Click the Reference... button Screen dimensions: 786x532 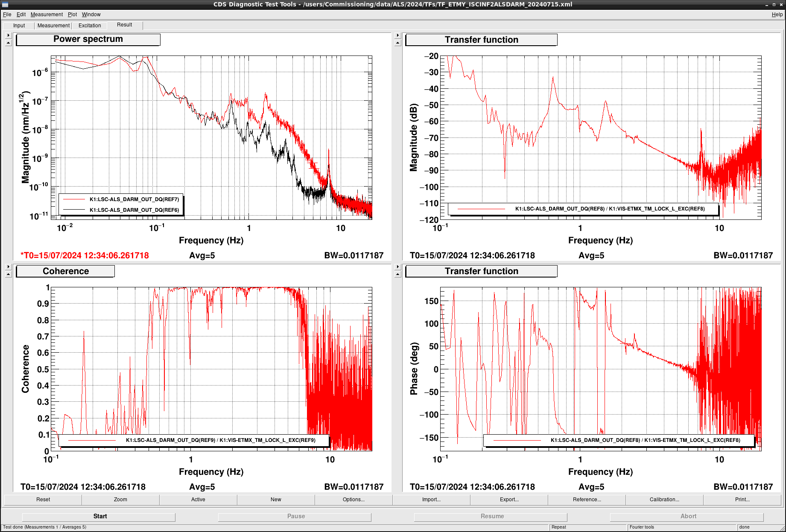[x=587, y=500]
